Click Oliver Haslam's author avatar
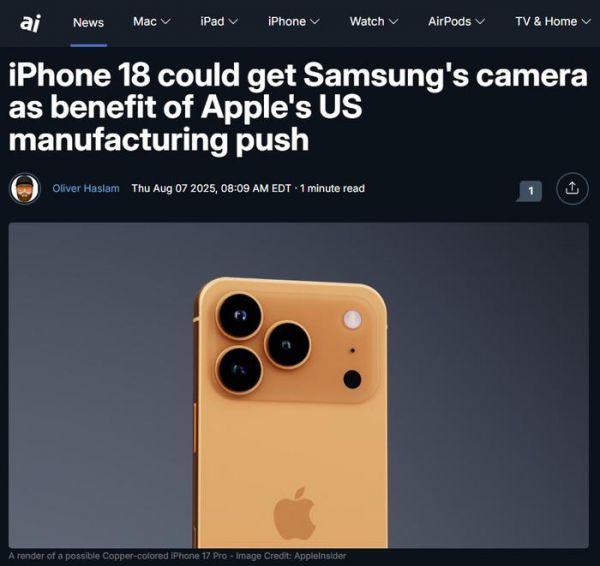The width and height of the screenshot is (600, 566). 25,188
